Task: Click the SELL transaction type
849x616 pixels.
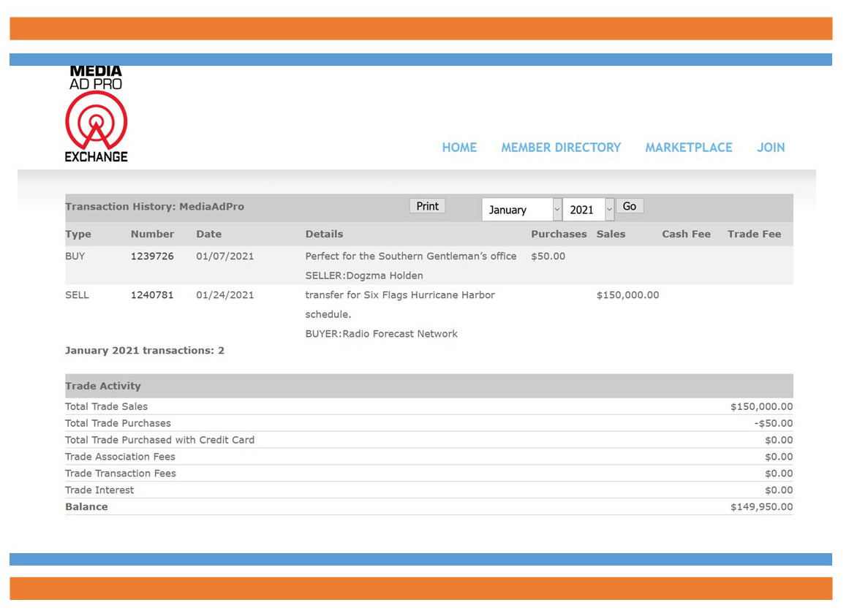Action: tap(77, 295)
